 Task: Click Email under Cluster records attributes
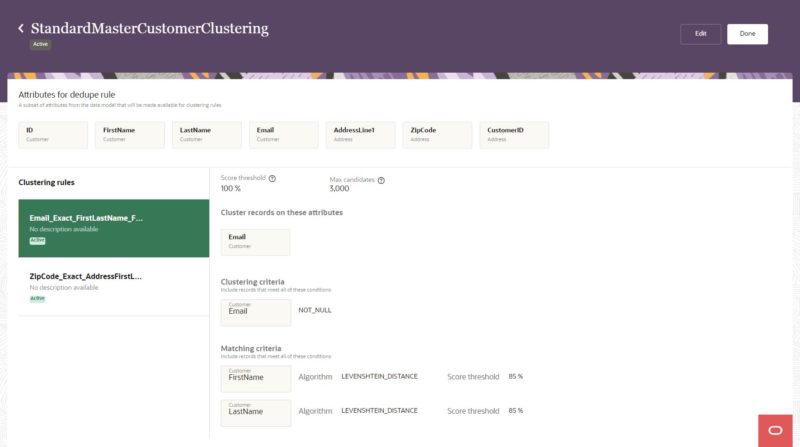pyautogui.click(x=255, y=241)
